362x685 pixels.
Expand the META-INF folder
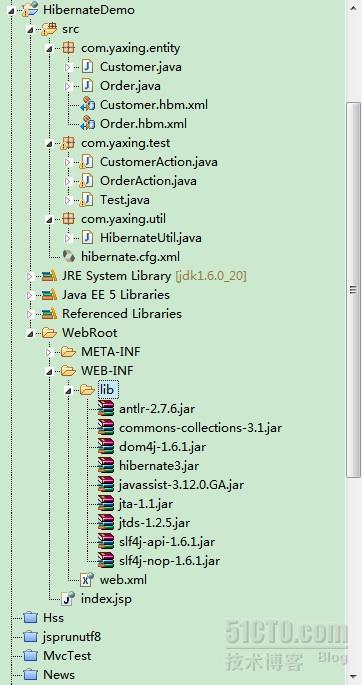point(49,352)
